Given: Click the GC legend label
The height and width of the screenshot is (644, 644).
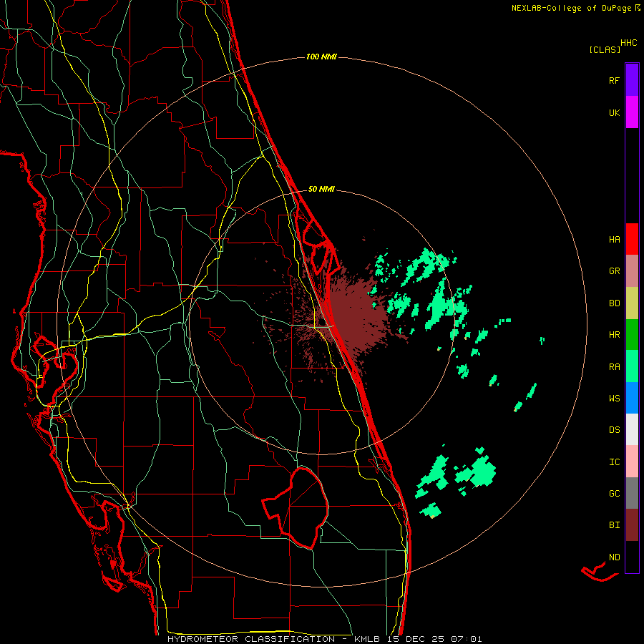Looking at the screenshot, I should point(614,494).
